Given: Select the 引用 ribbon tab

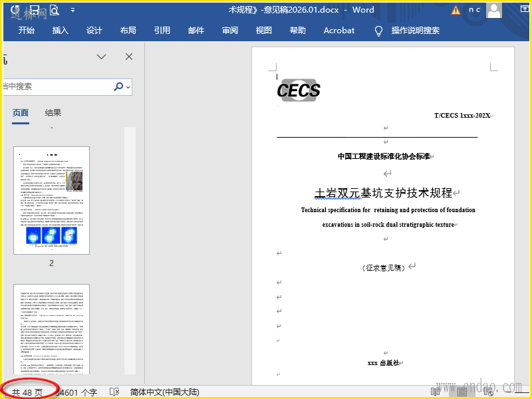Looking at the screenshot, I should click(162, 31).
